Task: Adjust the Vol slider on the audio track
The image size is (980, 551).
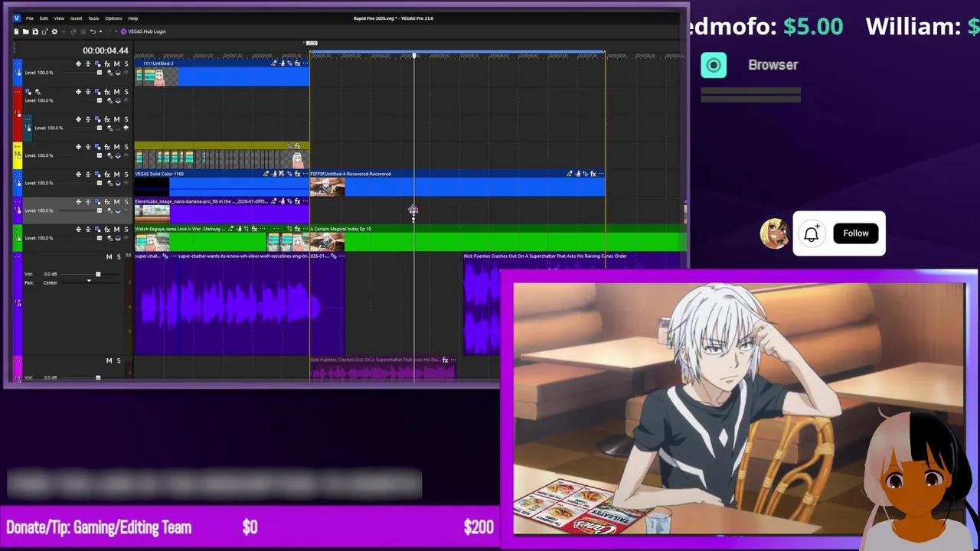Action: pos(98,274)
